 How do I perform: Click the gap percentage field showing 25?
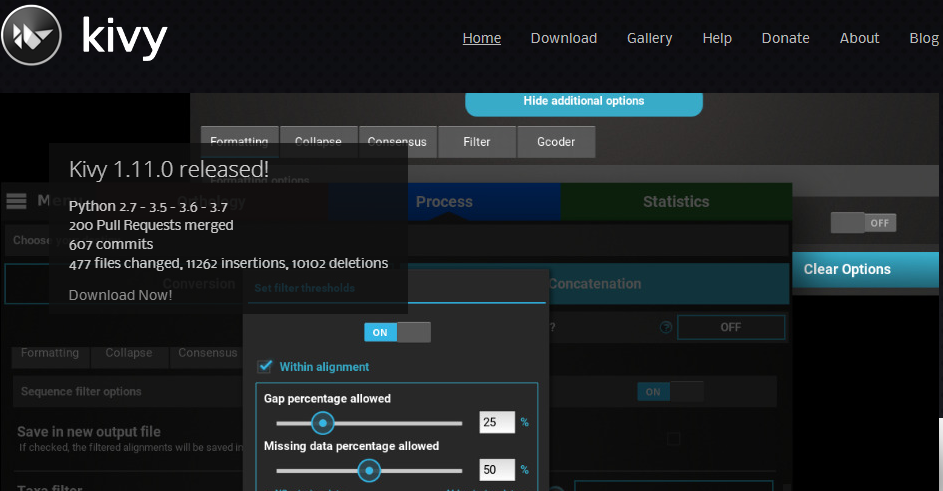tap(497, 422)
